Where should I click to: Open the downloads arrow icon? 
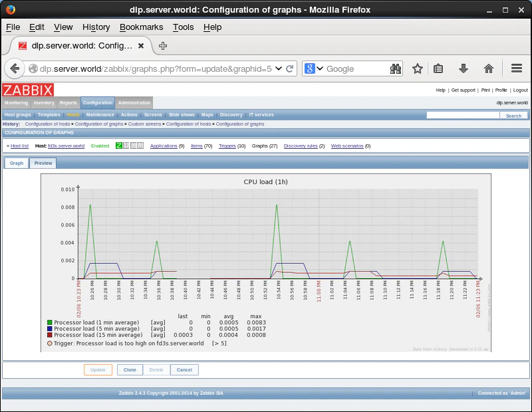(463, 69)
